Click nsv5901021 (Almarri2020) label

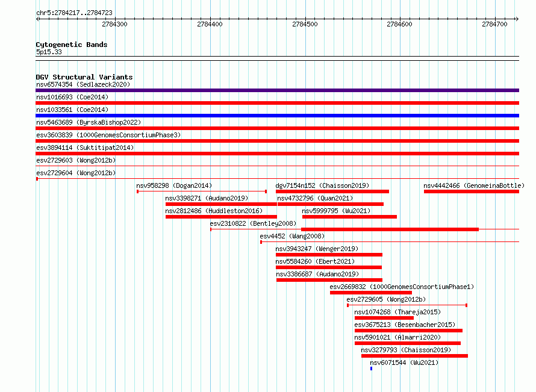click(x=397, y=337)
